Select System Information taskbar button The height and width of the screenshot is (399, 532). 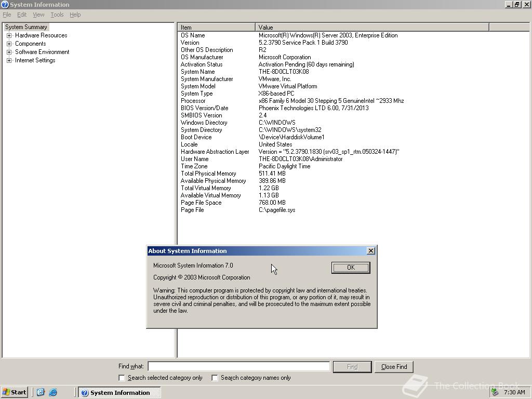pyautogui.click(x=119, y=393)
